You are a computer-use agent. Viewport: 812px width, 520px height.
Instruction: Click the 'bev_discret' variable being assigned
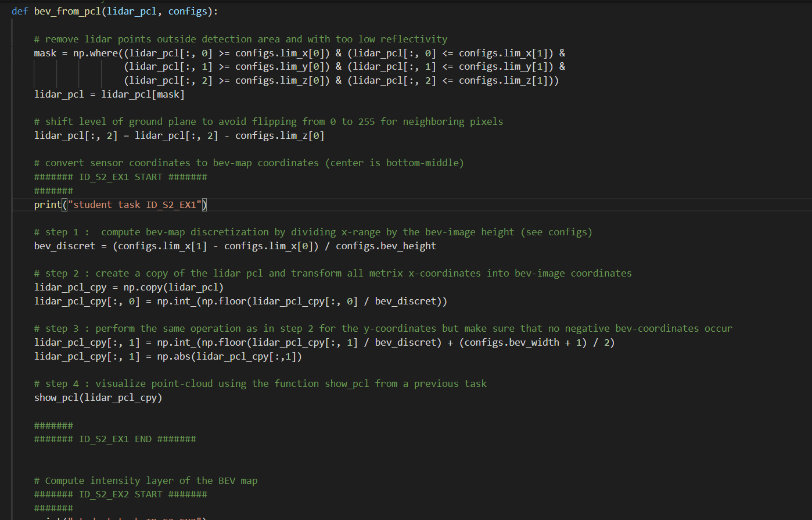point(64,246)
